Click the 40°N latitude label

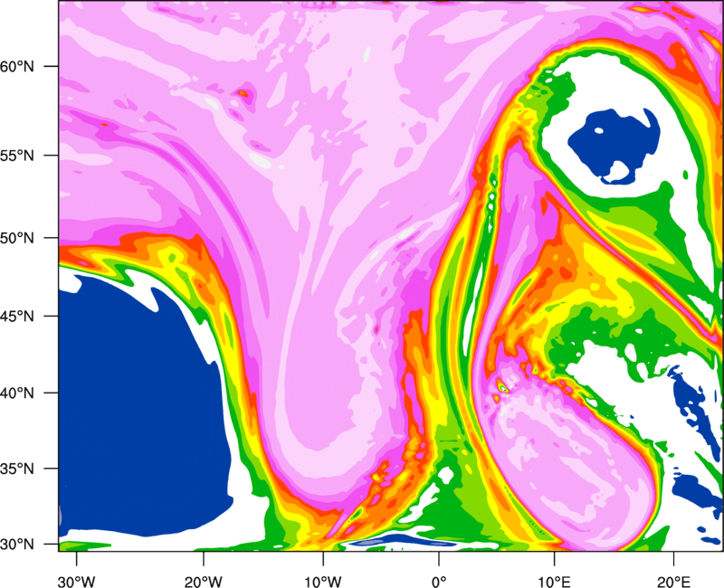(17, 394)
